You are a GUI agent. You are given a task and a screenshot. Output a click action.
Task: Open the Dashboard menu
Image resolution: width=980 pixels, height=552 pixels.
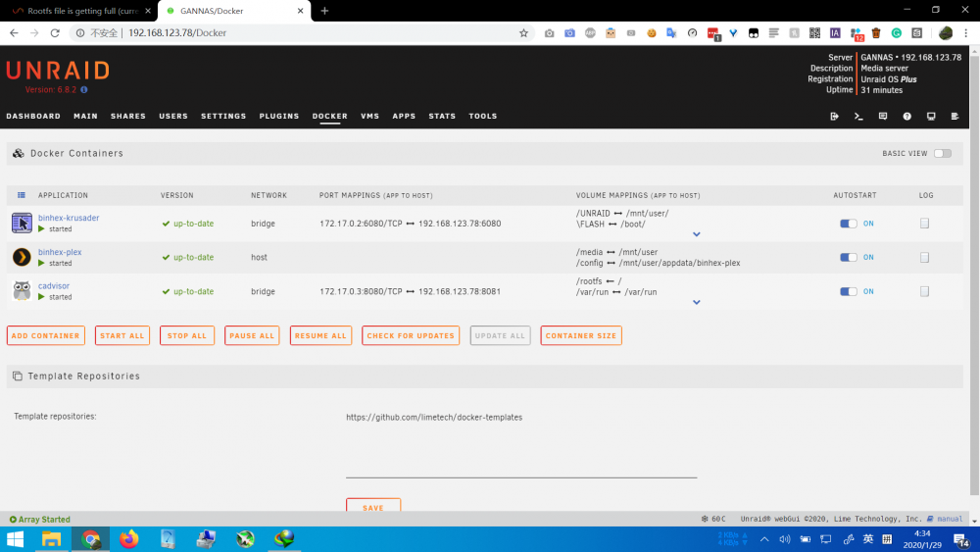pyautogui.click(x=33, y=117)
